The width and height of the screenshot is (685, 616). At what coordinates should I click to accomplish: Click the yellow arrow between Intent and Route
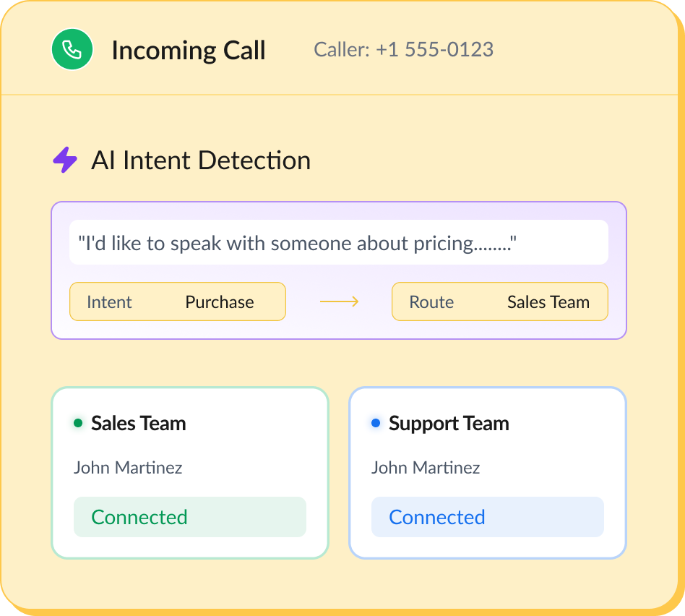point(339,301)
